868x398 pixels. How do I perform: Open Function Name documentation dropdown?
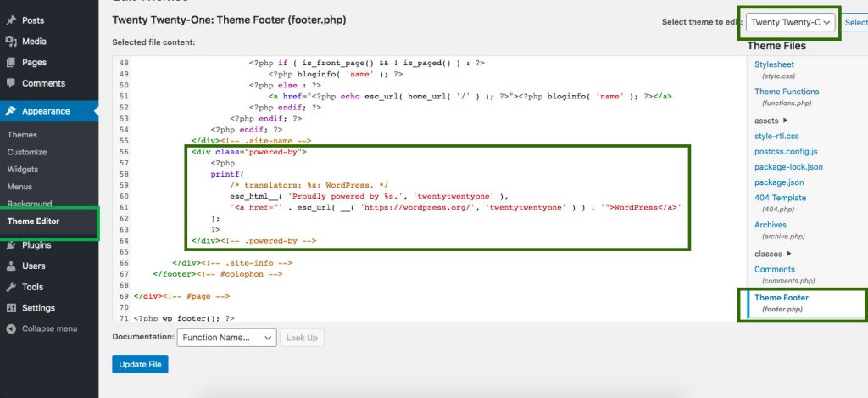point(226,338)
